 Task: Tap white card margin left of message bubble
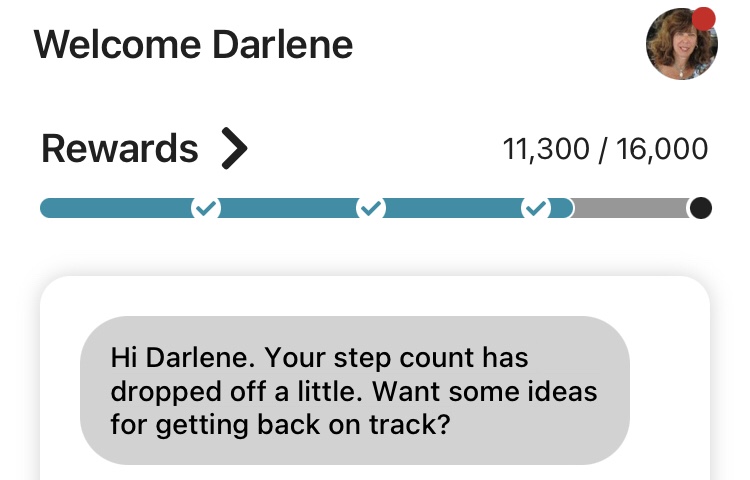(59, 390)
